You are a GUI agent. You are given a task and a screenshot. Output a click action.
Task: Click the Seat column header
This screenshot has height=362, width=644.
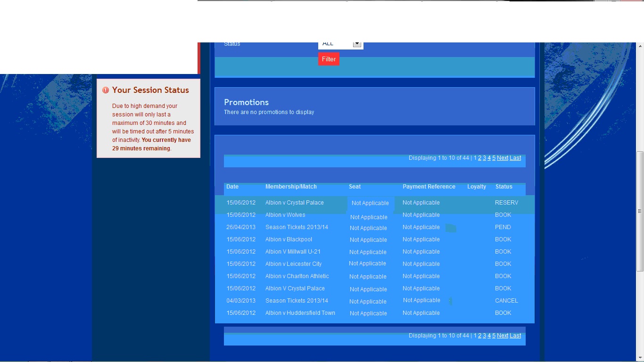tap(355, 187)
